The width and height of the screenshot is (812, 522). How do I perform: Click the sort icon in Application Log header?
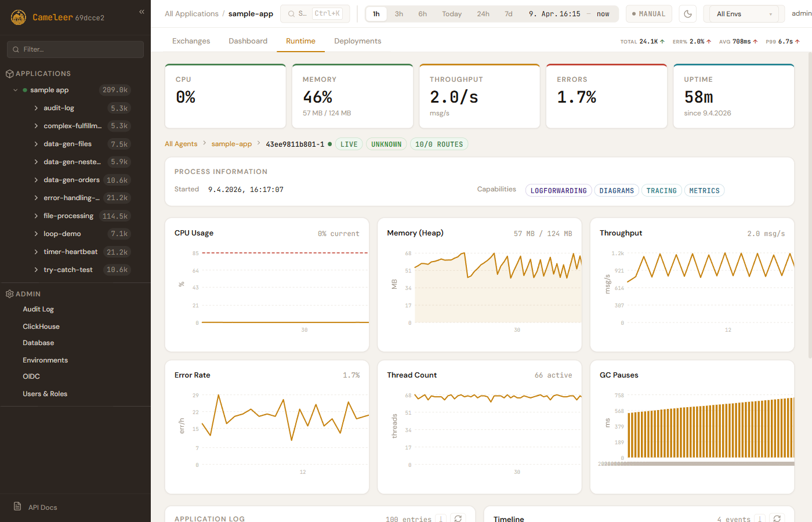[441, 519]
